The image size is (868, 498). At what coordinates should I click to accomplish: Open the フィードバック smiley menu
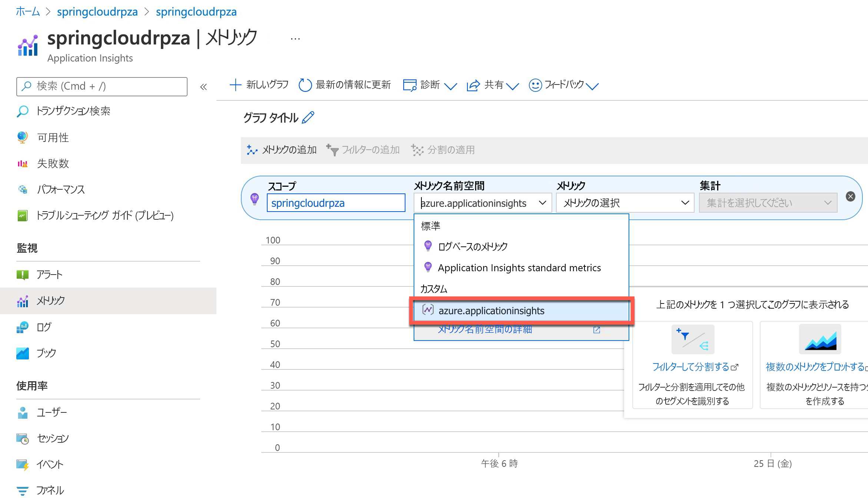(535, 85)
